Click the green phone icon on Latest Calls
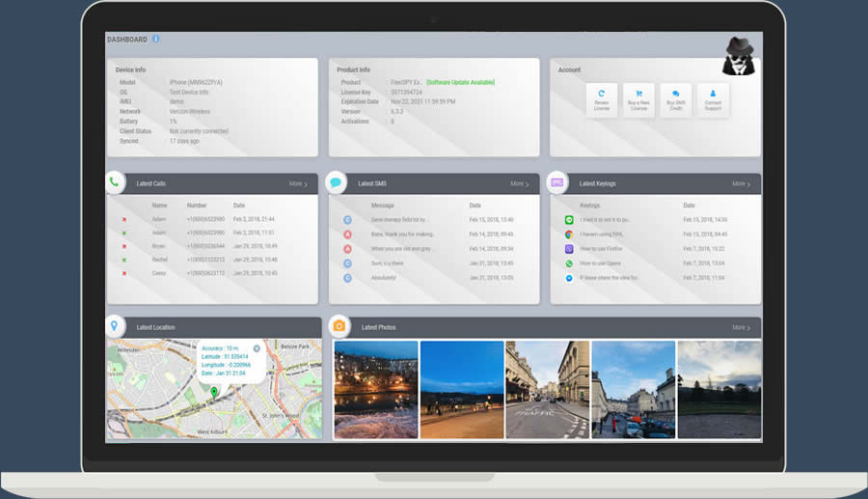This screenshot has height=499, width=868. point(115,182)
